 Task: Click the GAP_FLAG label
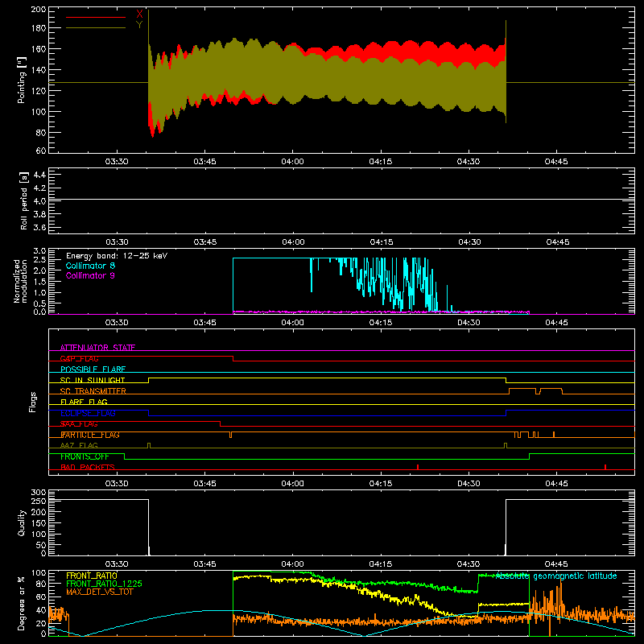point(79,358)
